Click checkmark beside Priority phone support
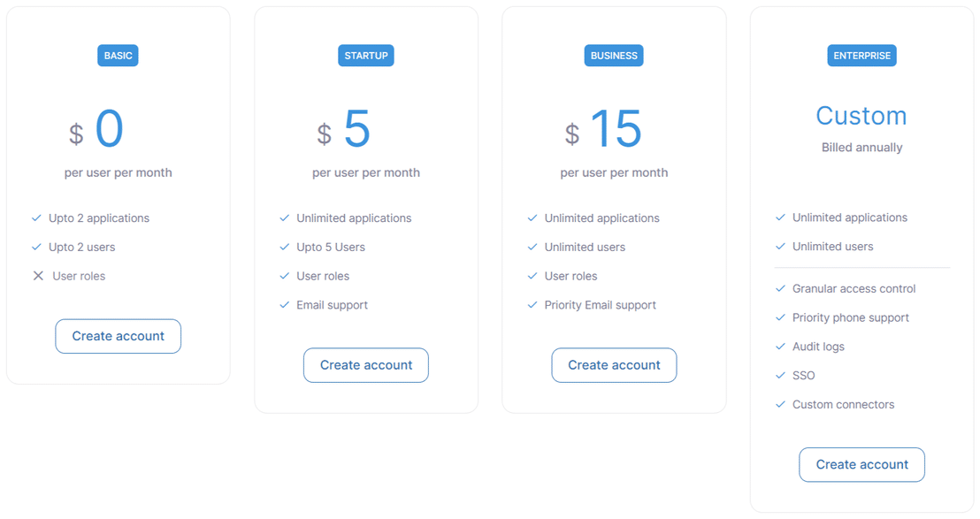Viewport: 980px width, 519px height. (x=780, y=317)
